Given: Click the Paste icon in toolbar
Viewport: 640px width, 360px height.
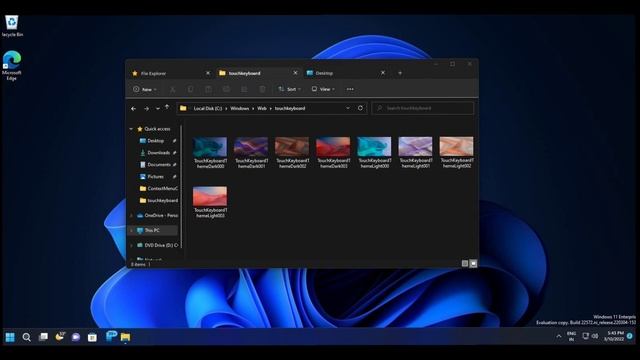Looking at the screenshot, I should pos(208,89).
